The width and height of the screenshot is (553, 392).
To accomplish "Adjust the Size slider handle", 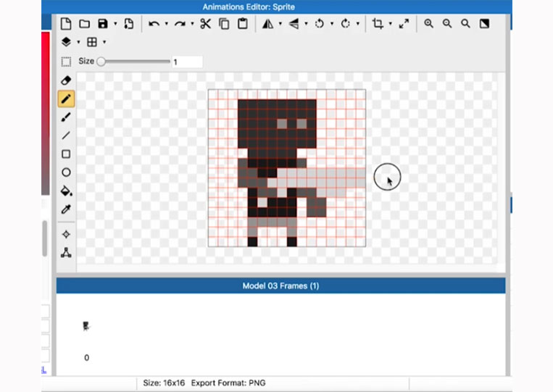I will pyautogui.click(x=101, y=62).
